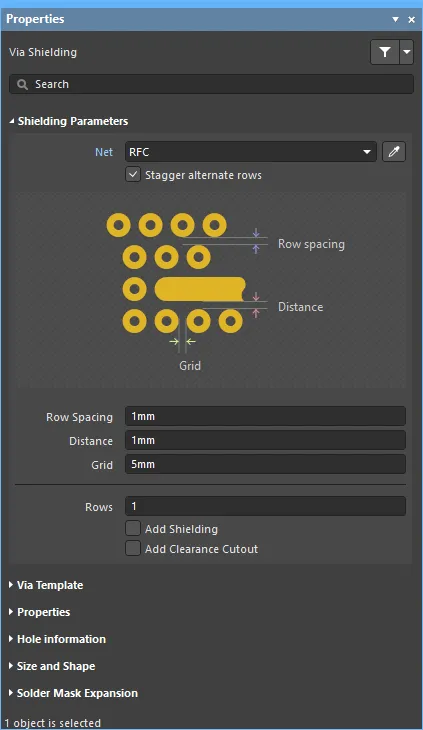This screenshot has width=423, height=730.
Task: Click into the Search field
Action: (211, 84)
